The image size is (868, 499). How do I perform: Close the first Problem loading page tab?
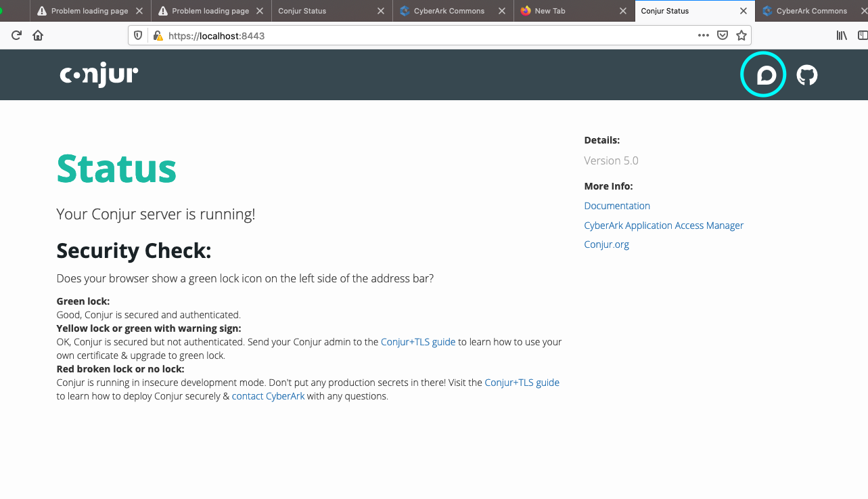coord(139,11)
